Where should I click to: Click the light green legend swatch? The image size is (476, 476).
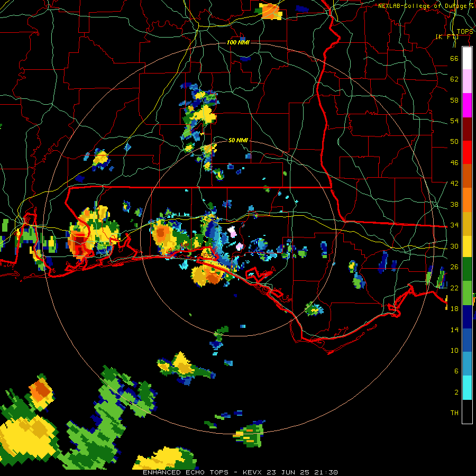click(x=467, y=293)
